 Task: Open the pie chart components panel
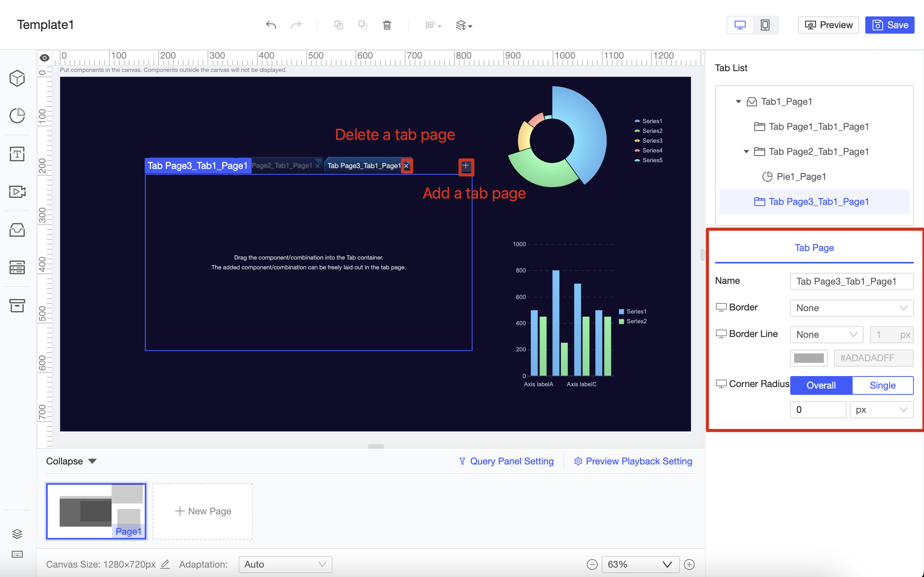[17, 116]
